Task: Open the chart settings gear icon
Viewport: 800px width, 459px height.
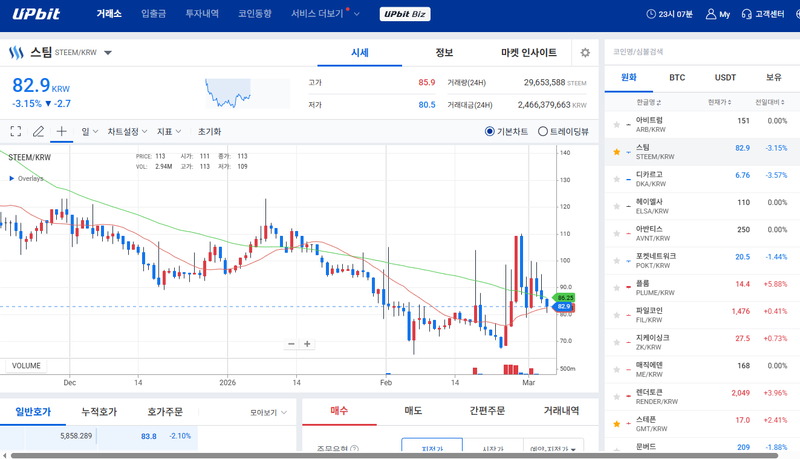Action: coord(585,53)
